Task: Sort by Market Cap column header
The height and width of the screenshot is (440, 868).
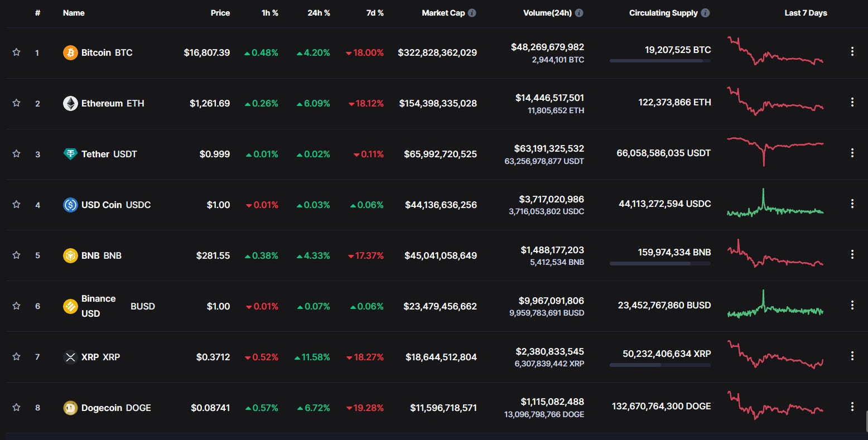Action: point(443,13)
